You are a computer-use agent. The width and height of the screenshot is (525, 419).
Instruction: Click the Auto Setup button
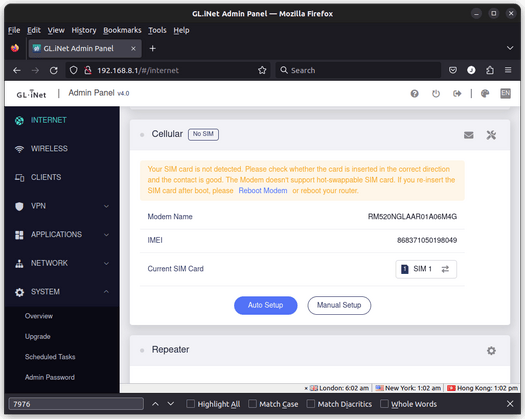[x=266, y=305]
